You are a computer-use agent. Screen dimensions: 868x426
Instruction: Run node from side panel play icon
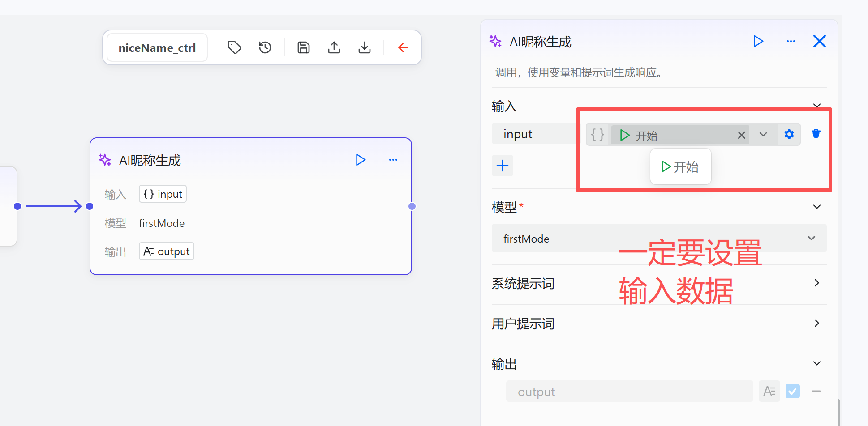(x=758, y=42)
